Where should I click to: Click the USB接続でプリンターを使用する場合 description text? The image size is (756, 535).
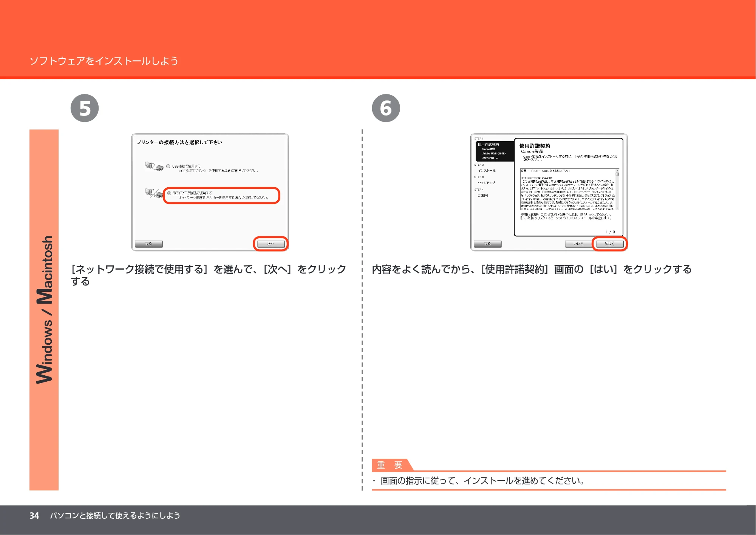point(218,171)
